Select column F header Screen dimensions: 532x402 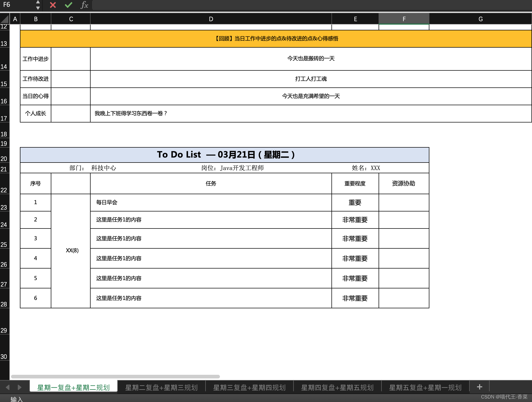pyautogui.click(x=404, y=19)
